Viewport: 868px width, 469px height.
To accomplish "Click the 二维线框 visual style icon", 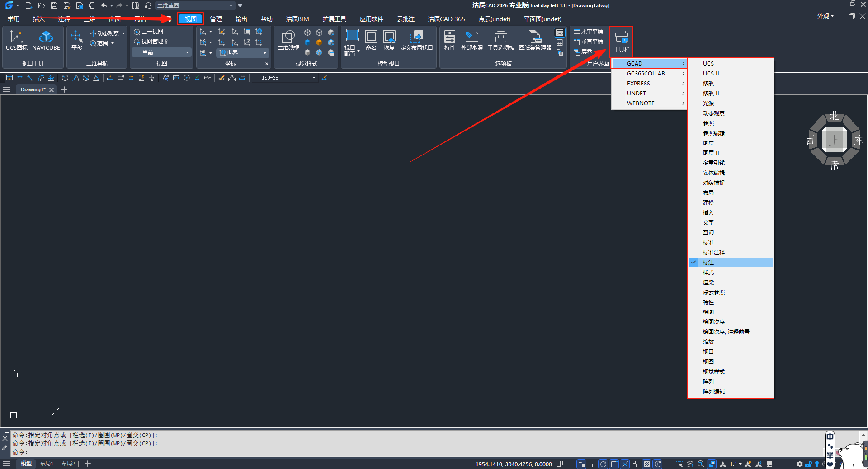I will [x=288, y=40].
